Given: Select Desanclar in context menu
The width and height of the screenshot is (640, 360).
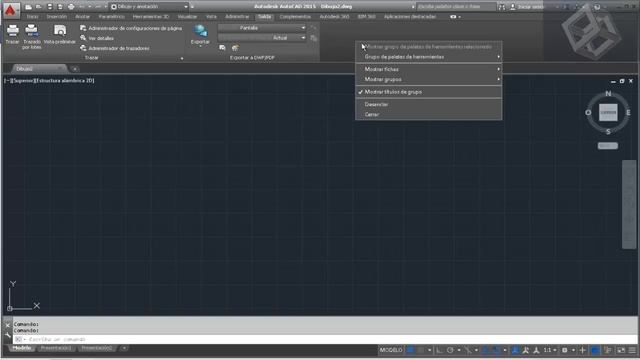Looking at the screenshot, I should [429, 104].
